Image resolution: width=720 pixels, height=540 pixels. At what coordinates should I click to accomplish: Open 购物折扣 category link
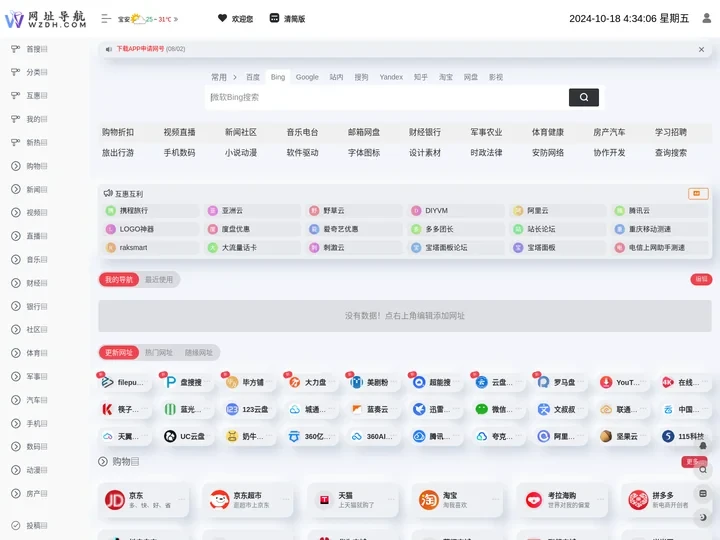118,132
